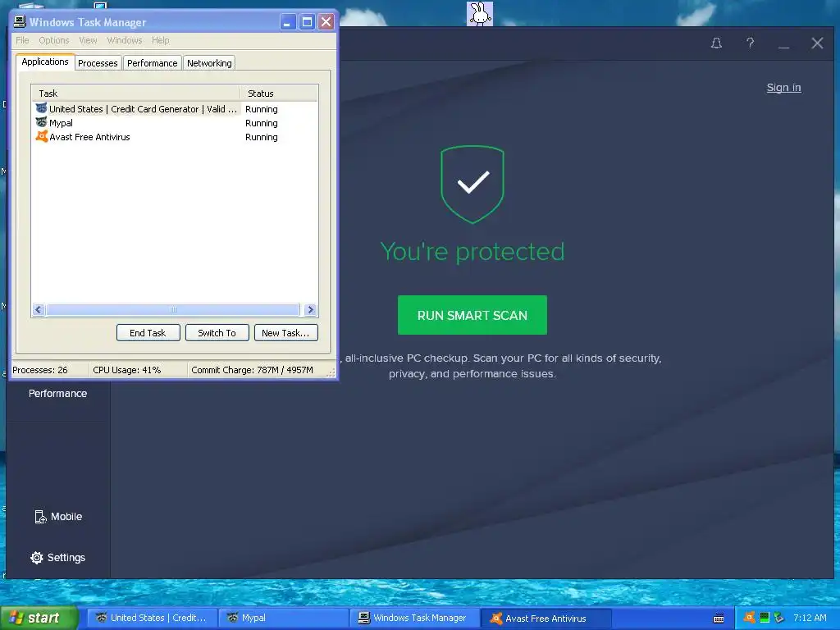Open the Windows start button
Viewport: 840px width, 630px height.
(x=38, y=618)
